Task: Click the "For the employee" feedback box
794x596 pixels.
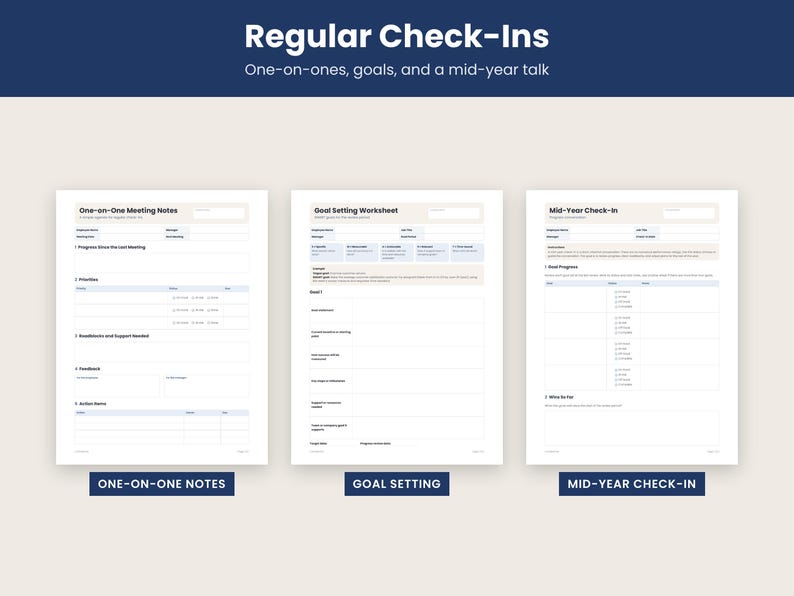Action: [x=117, y=386]
